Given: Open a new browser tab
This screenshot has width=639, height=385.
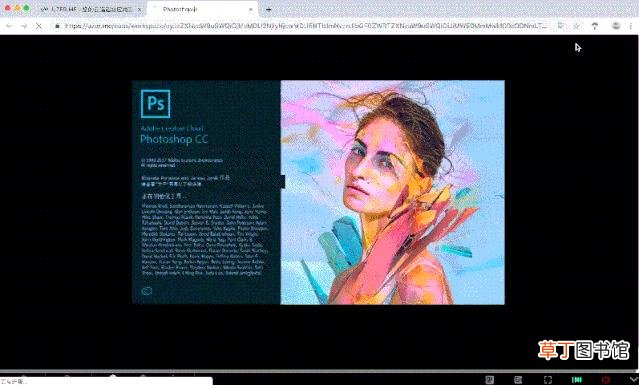Looking at the screenshot, I should pyautogui.click(x=269, y=9).
